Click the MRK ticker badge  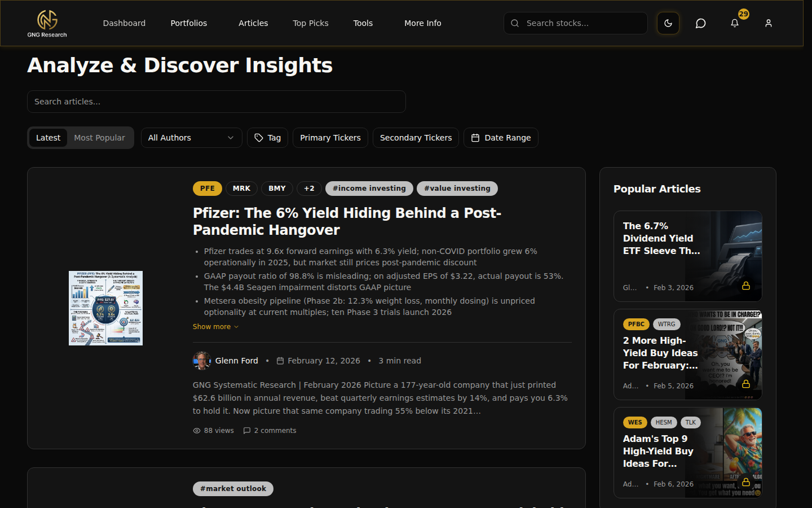click(241, 189)
